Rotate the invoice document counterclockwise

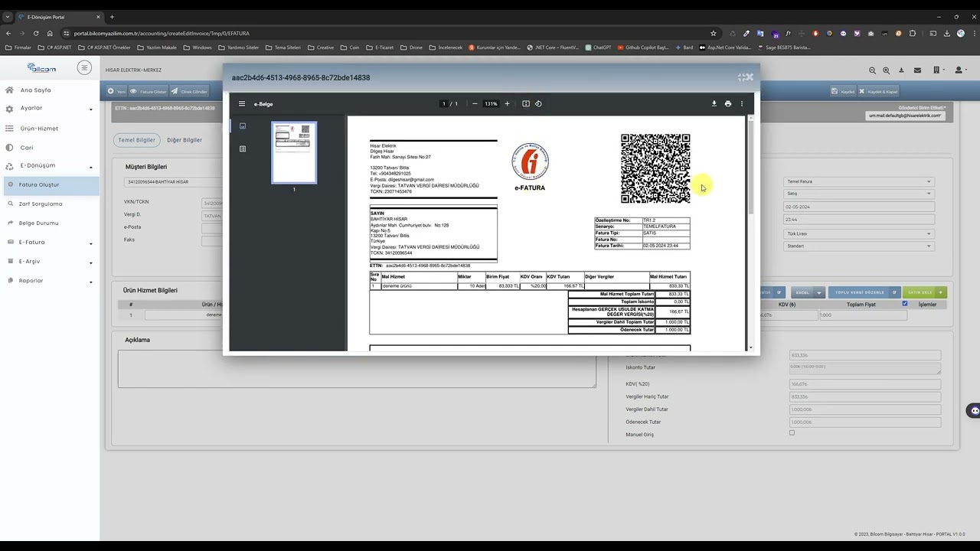point(538,104)
